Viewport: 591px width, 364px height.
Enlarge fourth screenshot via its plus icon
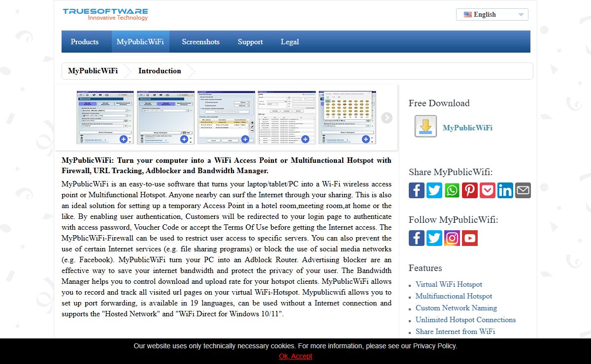tap(305, 139)
